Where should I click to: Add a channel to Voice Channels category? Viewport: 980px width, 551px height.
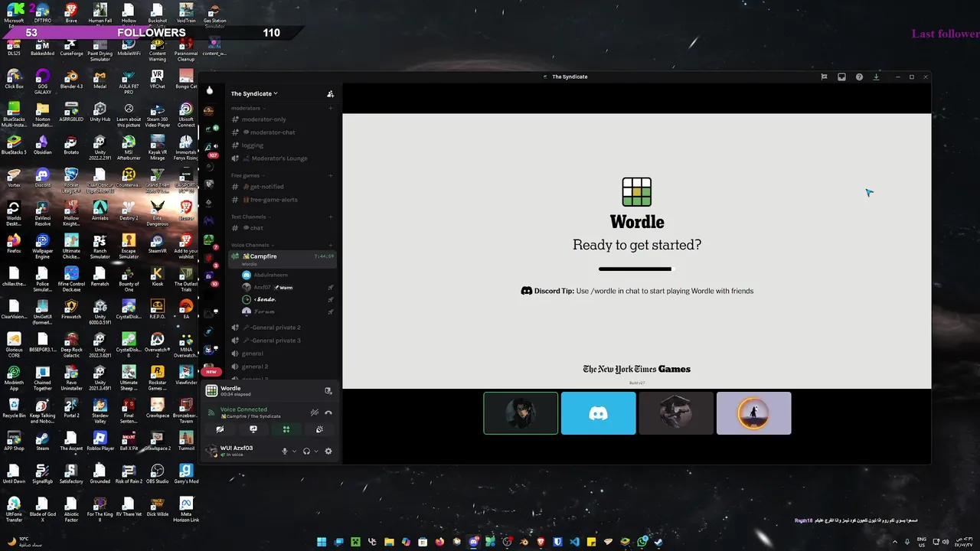point(331,245)
